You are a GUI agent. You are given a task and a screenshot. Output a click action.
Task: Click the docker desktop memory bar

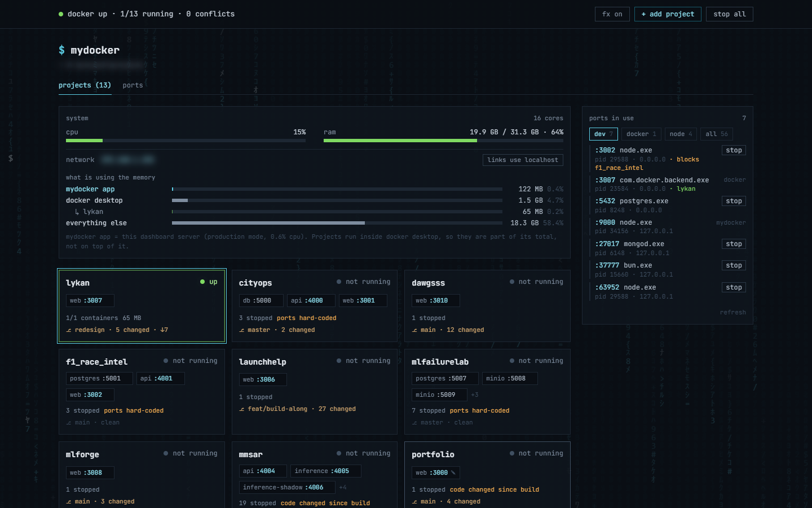[337, 200]
